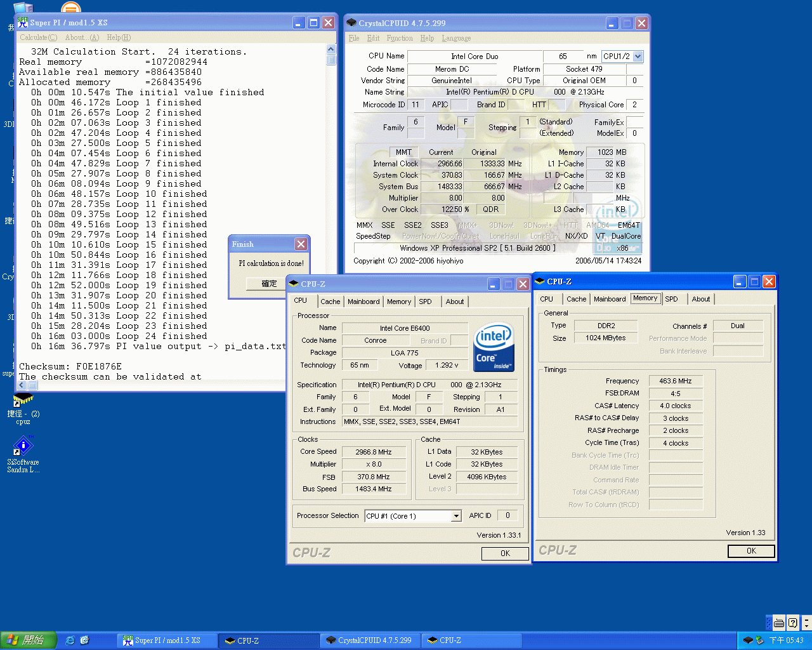Open the Calculate menu in Super PI

click(x=38, y=37)
